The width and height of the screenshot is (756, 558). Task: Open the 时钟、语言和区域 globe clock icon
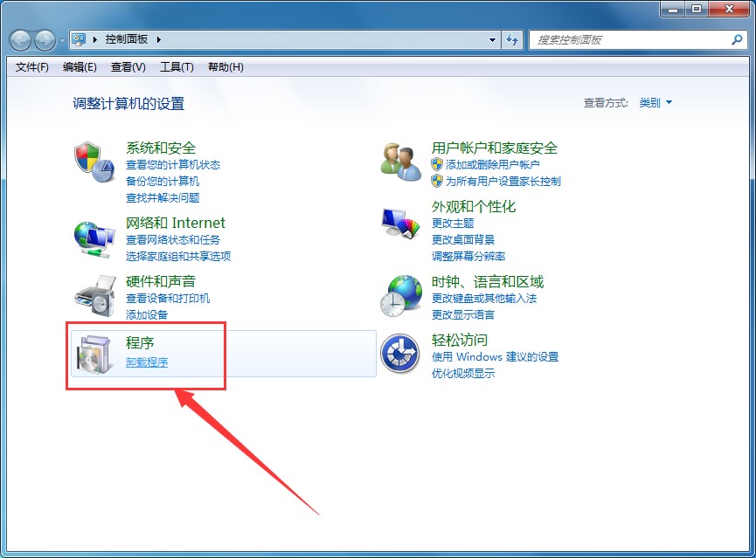point(401,296)
